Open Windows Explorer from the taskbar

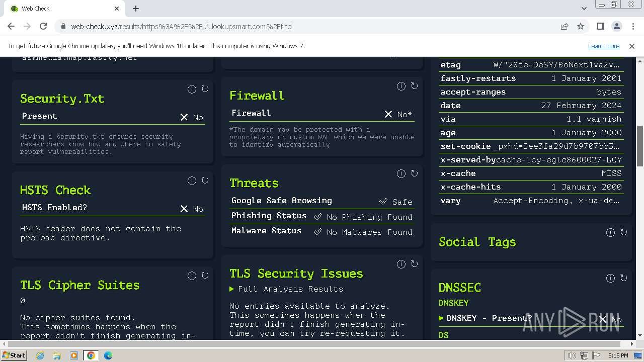click(x=57, y=355)
